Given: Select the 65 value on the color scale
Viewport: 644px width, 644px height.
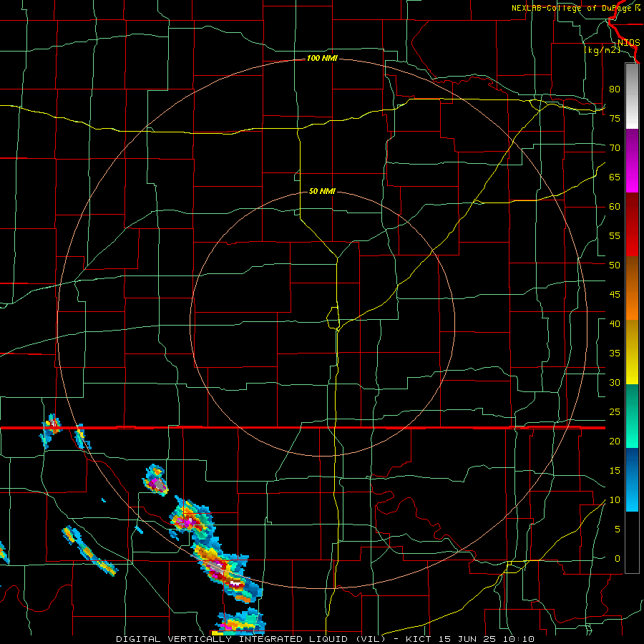Looking at the screenshot, I should click(x=615, y=177).
